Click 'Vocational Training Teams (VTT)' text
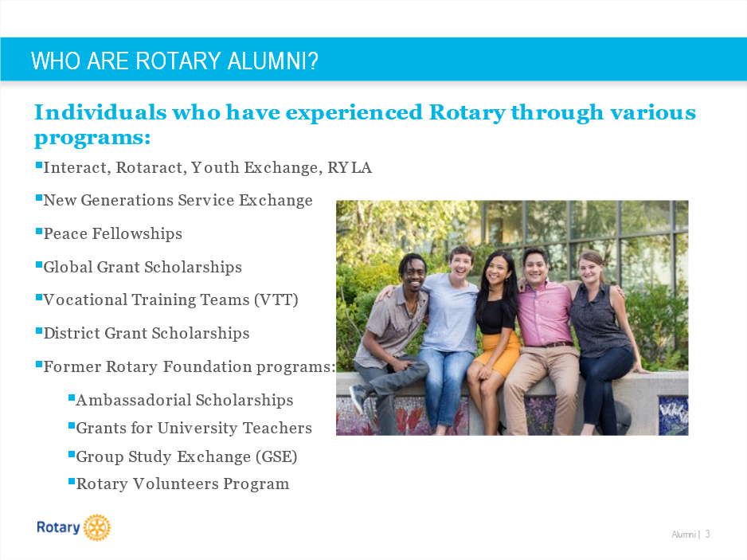The height and width of the screenshot is (560, 747). coord(170,300)
